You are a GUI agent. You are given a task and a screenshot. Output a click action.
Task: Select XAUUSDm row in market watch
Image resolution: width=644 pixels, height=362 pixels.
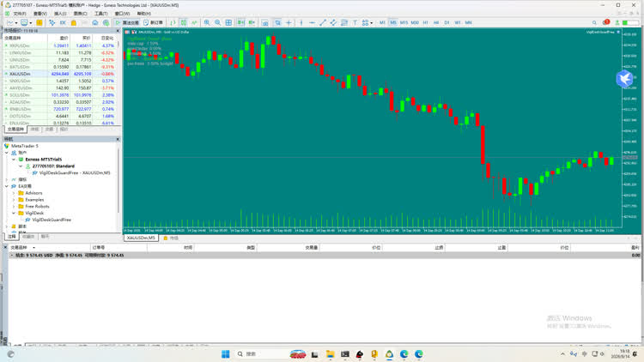(60, 74)
